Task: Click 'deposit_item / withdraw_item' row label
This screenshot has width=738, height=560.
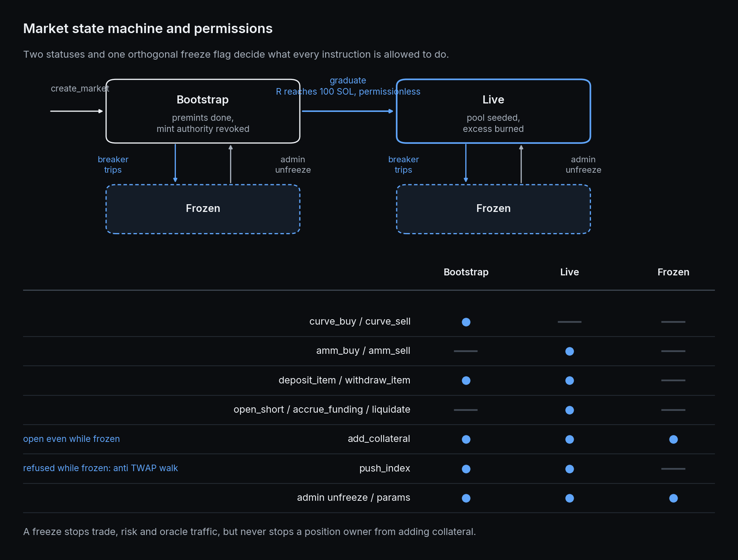Action: click(344, 380)
